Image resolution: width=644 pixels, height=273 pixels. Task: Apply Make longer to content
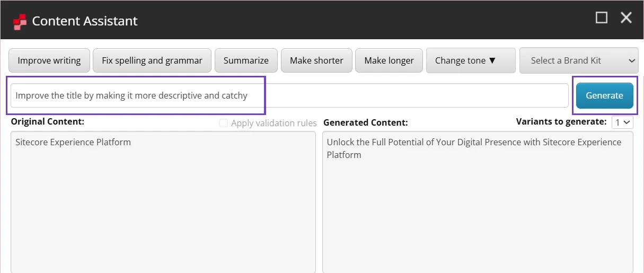coord(389,60)
